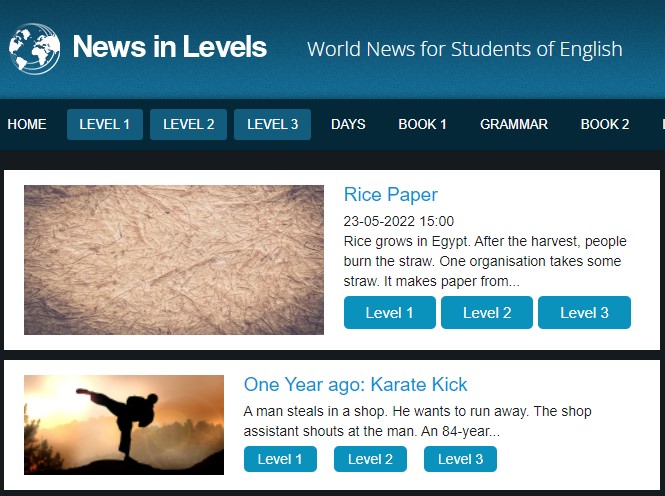Read Rice Paper at Level 3
665x496 pixels.
(584, 312)
